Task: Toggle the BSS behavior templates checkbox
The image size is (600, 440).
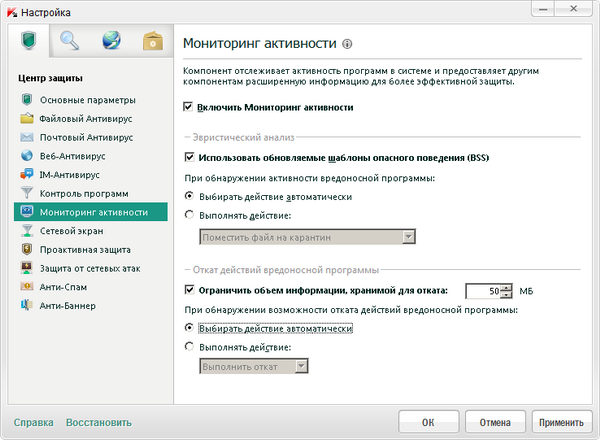Action: tap(189, 157)
